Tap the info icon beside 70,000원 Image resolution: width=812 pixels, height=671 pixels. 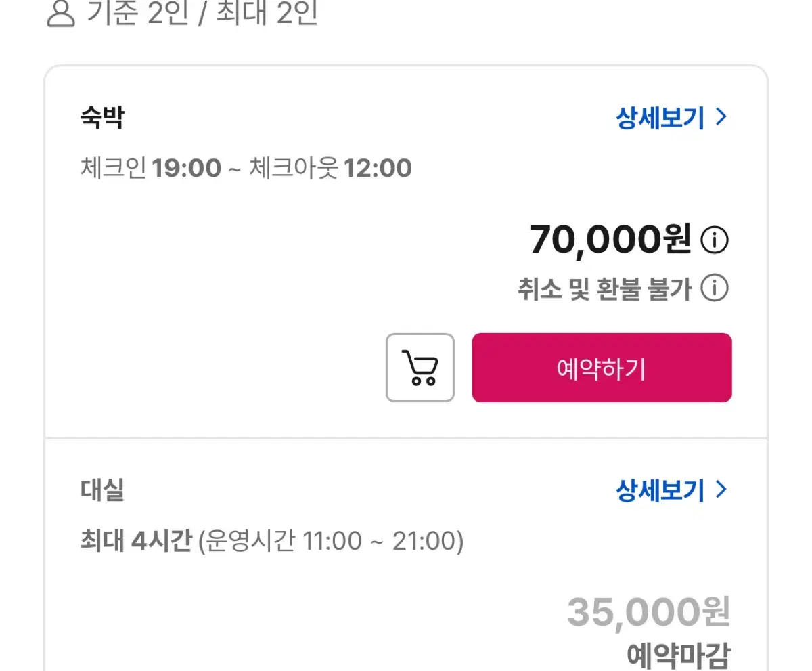click(715, 240)
